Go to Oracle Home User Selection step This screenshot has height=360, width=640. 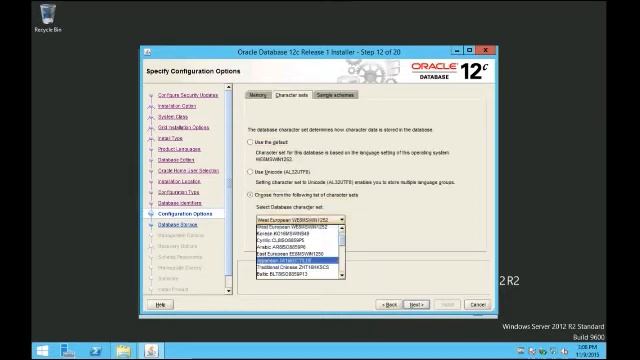[x=188, y=171]
